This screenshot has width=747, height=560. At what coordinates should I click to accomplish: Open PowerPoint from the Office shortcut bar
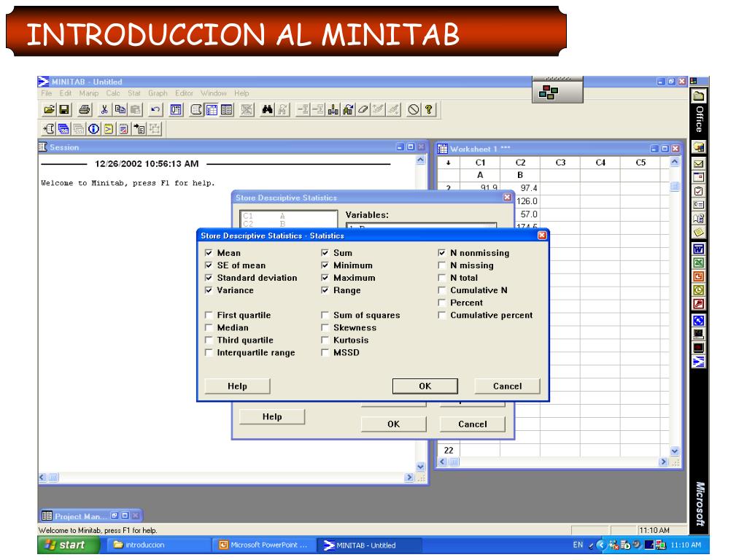tap(698, 276)
